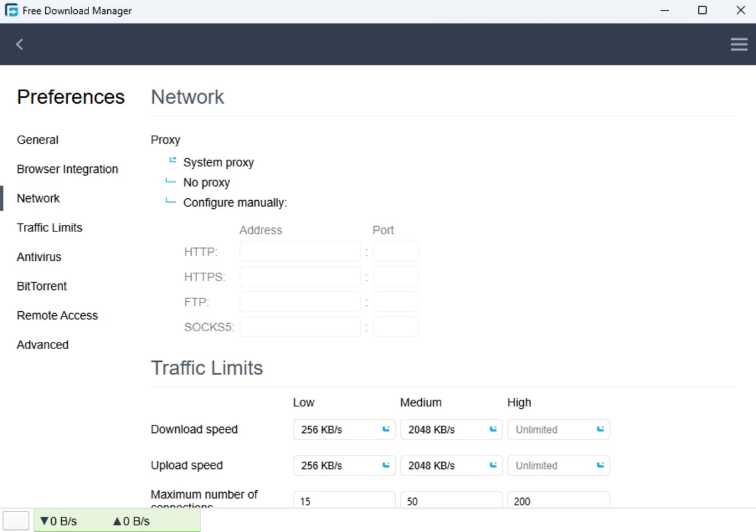The height and width of the screenshot is (532, 756).
Task: Click the blank button in bottom-left corner
Action: point(16,521)
